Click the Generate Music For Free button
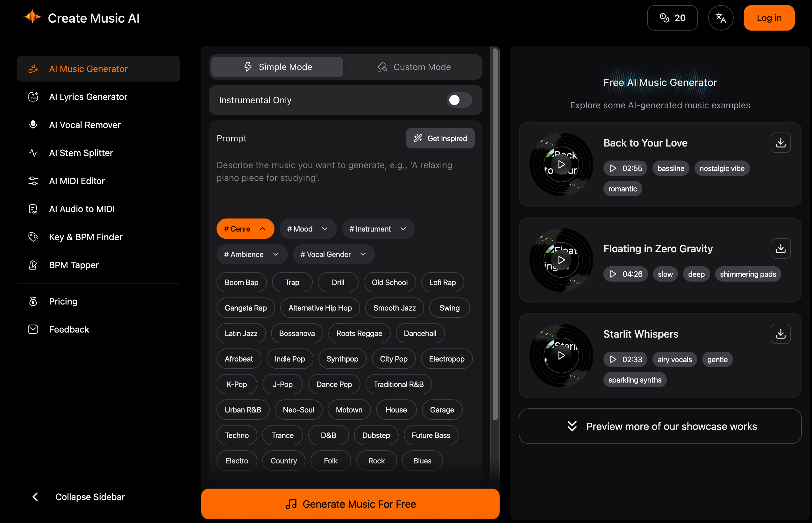Viewport: 812px width, 523px height. coord(350,504)
